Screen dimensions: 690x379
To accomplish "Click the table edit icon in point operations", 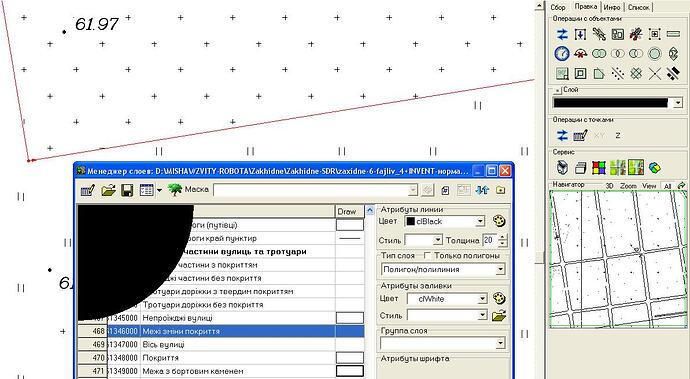I will [x=580, y=136].
